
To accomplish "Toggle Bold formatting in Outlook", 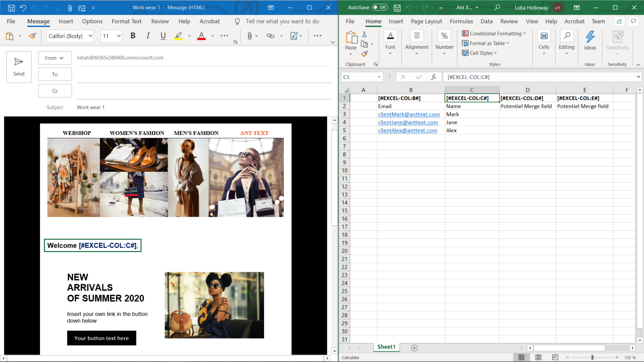I will coord(133,36).
